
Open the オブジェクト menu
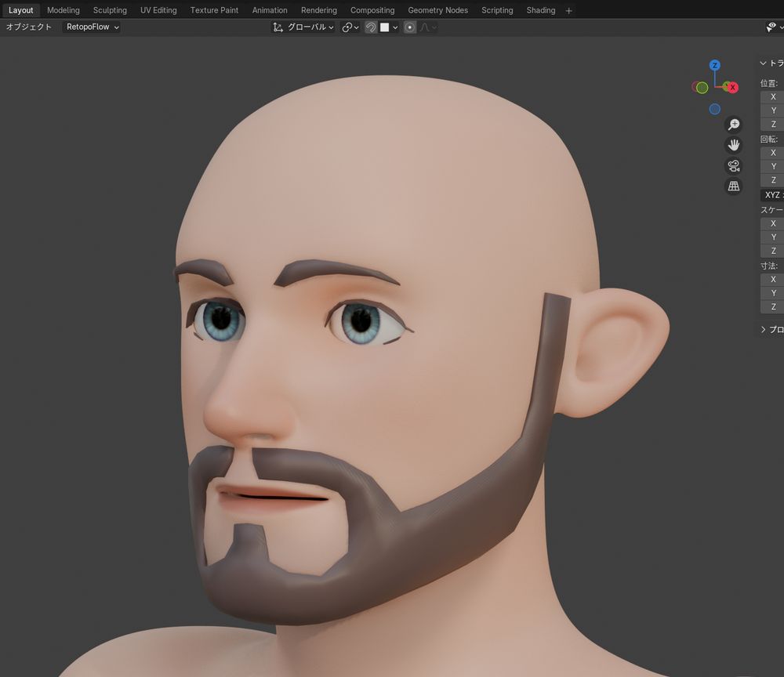click(x=28, y=27)
